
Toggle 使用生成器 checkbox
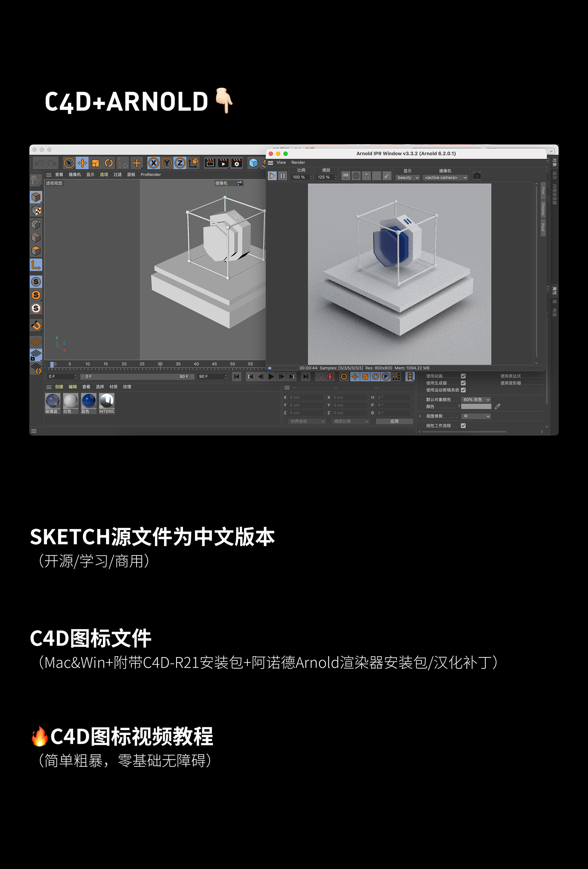coord(463,383)
